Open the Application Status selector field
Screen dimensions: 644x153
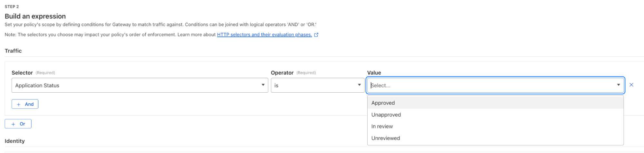[135, 85]
